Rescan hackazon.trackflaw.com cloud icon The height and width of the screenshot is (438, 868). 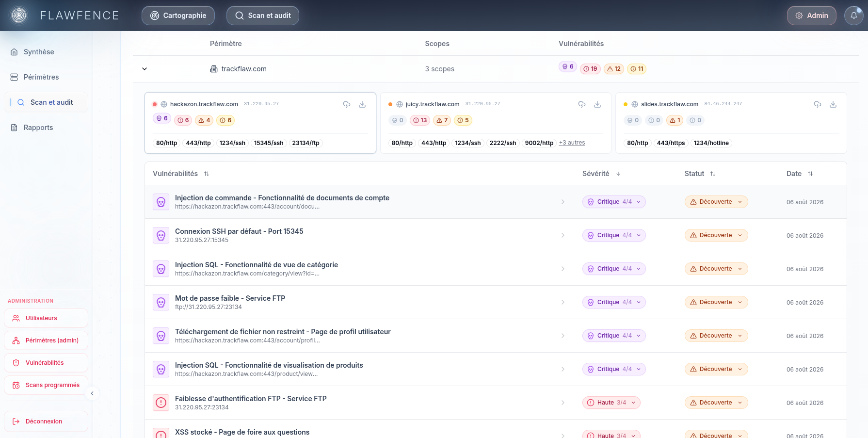pos(347,104)
